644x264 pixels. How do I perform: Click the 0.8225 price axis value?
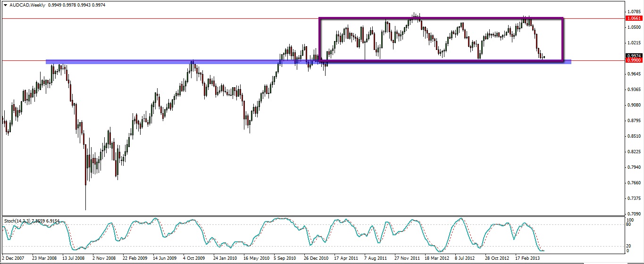(x=634, y=151)
